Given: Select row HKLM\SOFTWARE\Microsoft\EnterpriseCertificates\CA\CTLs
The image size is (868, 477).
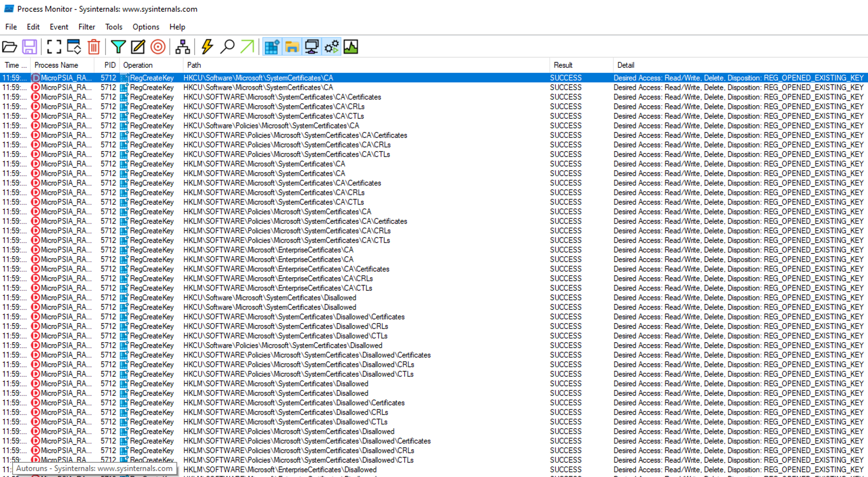Looking at the screenshot, I should [434, 288].
